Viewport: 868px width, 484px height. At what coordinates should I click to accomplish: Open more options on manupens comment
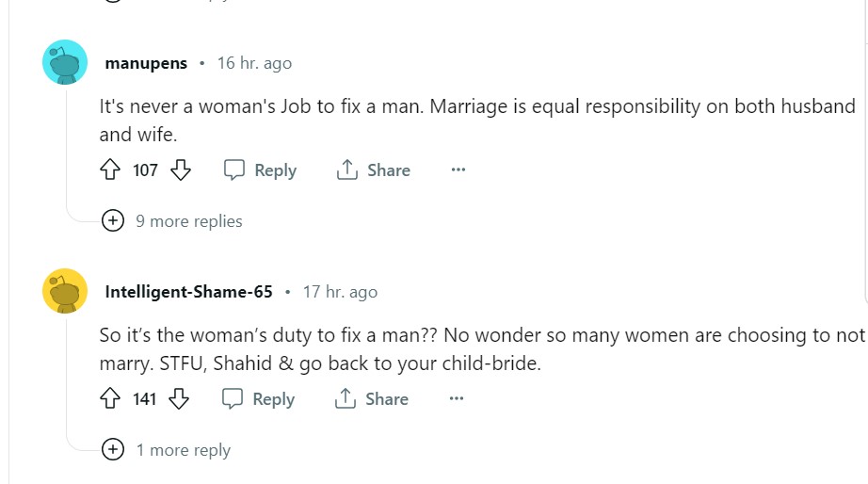tap(458, 170)
